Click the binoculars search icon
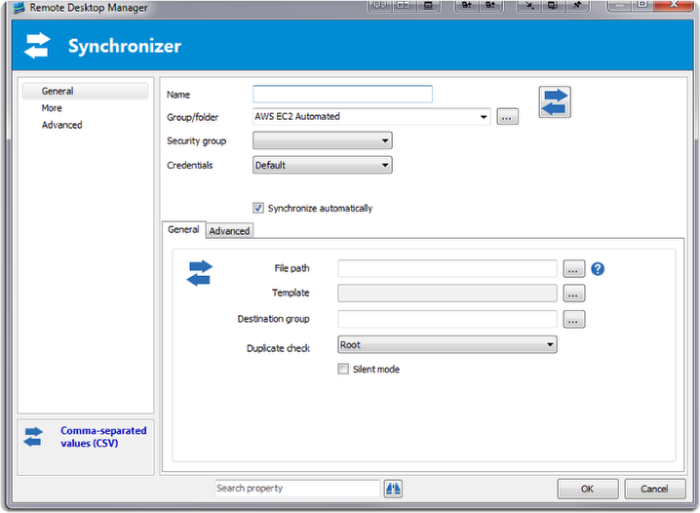The height and width of the screenshot is (513, 700). tap(393, 488)
